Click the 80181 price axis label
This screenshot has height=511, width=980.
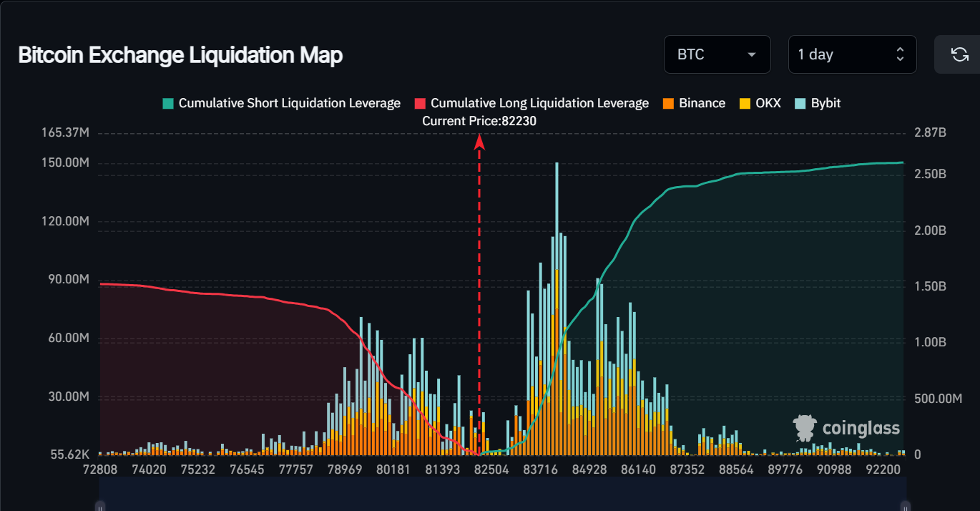coord(393,469)
